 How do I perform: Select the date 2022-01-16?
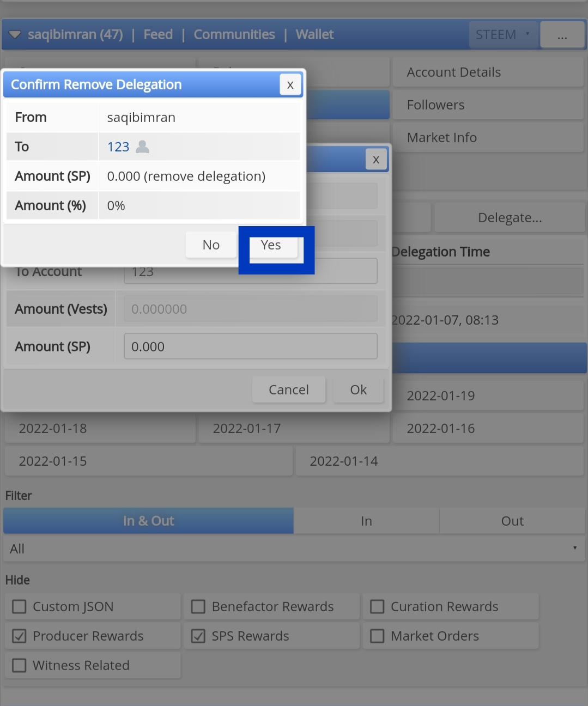(488, 429)
